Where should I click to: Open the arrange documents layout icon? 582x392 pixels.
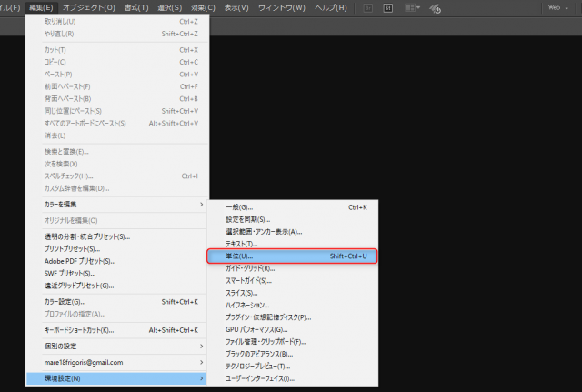pos(413,7)
